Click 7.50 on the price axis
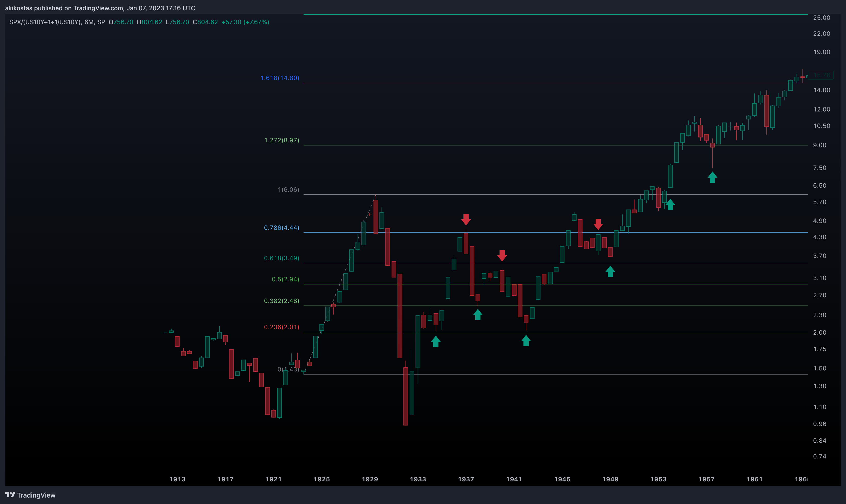The image size is (846, 504). 819,168
